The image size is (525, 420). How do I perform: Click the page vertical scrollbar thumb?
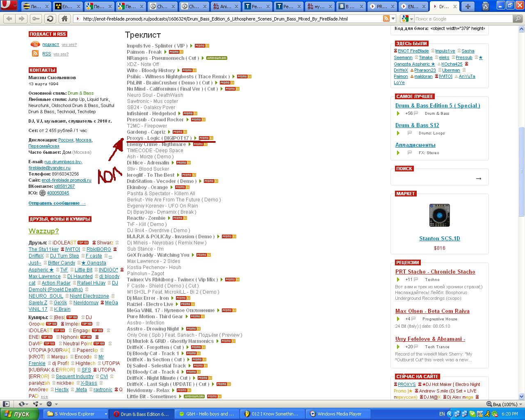coord(522,171)
